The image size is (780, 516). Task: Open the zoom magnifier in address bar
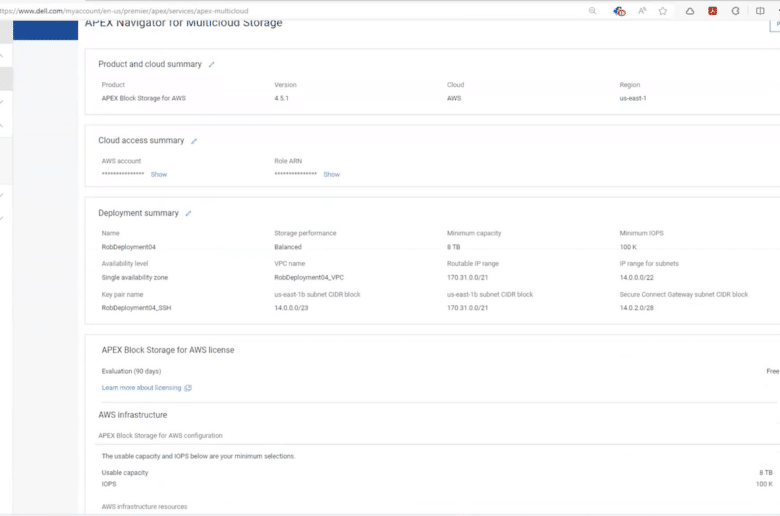pos(592,11)
